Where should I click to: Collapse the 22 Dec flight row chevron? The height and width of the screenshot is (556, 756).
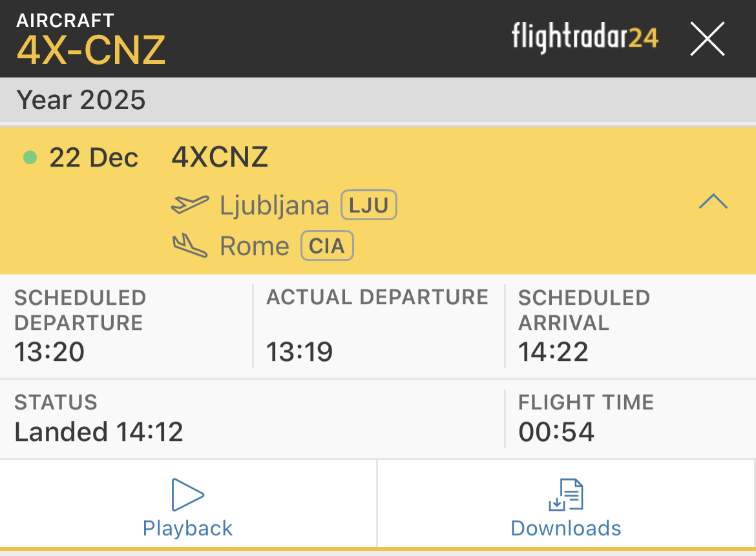[x=713, y=202]
